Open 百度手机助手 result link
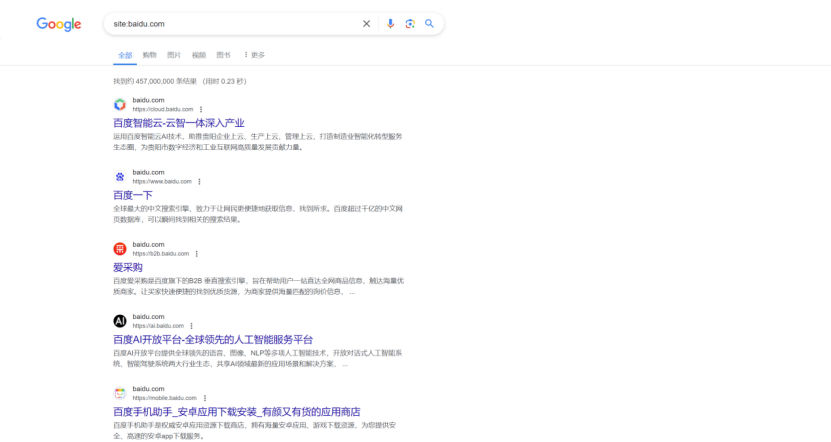Viewport: 831px width, 442px height. (236, 412)
